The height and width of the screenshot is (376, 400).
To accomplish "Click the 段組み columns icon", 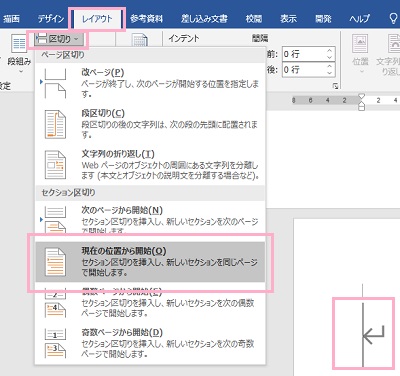I will pyautogui.click(x=19, y=44).
